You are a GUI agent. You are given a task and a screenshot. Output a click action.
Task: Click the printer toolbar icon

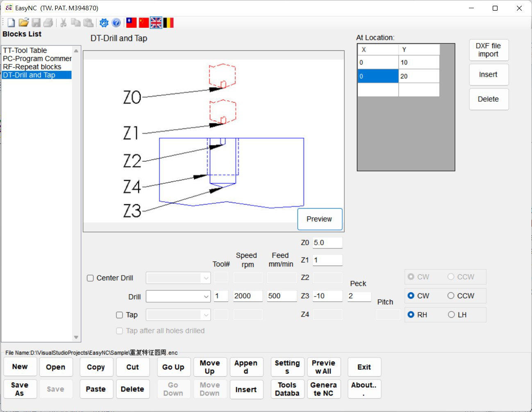[48, 23]
